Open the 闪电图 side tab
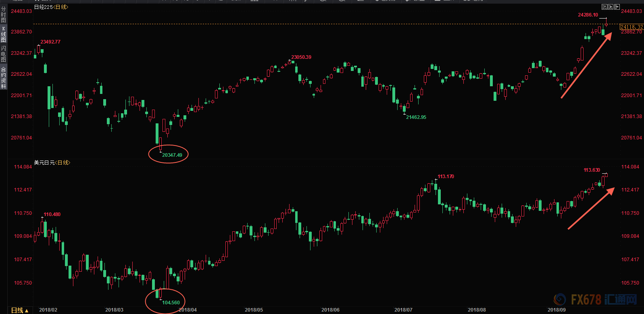This screenshot has width=644, height=314. [4, 54]
